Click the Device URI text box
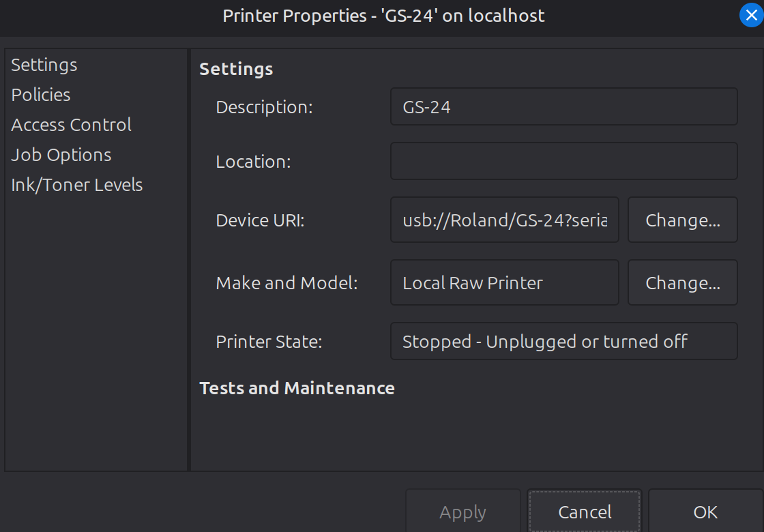 tap(504, 220)
